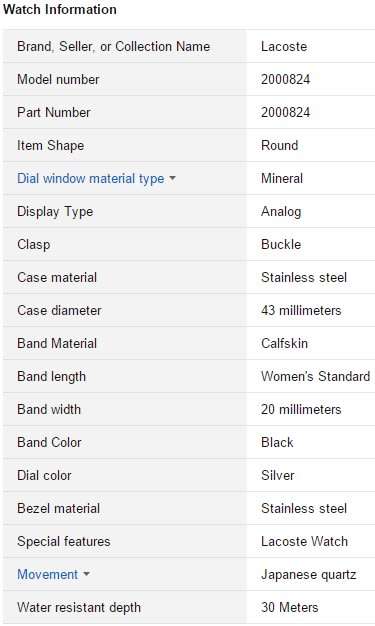Select the Band Color label

(49, 442)
